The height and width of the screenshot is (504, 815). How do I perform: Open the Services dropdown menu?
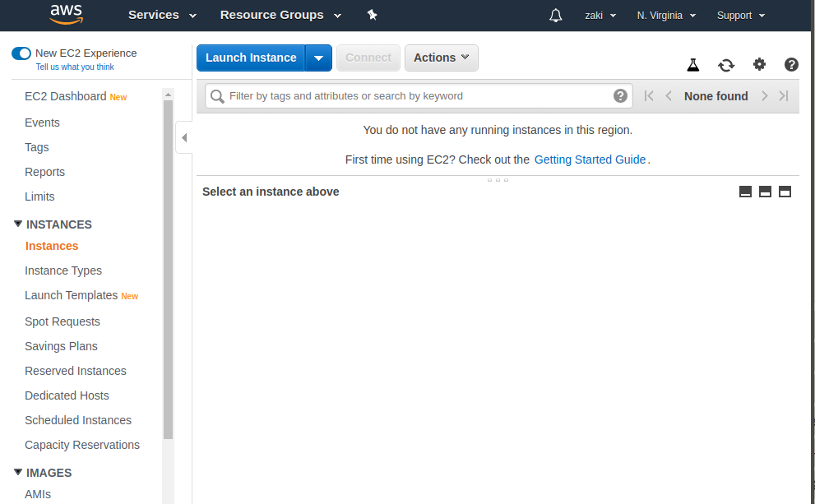[162, 15]
